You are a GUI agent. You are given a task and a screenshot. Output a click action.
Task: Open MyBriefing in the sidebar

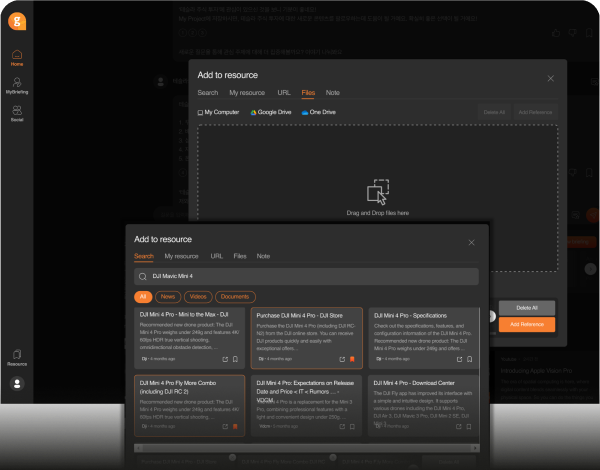(x=17, y=86)
